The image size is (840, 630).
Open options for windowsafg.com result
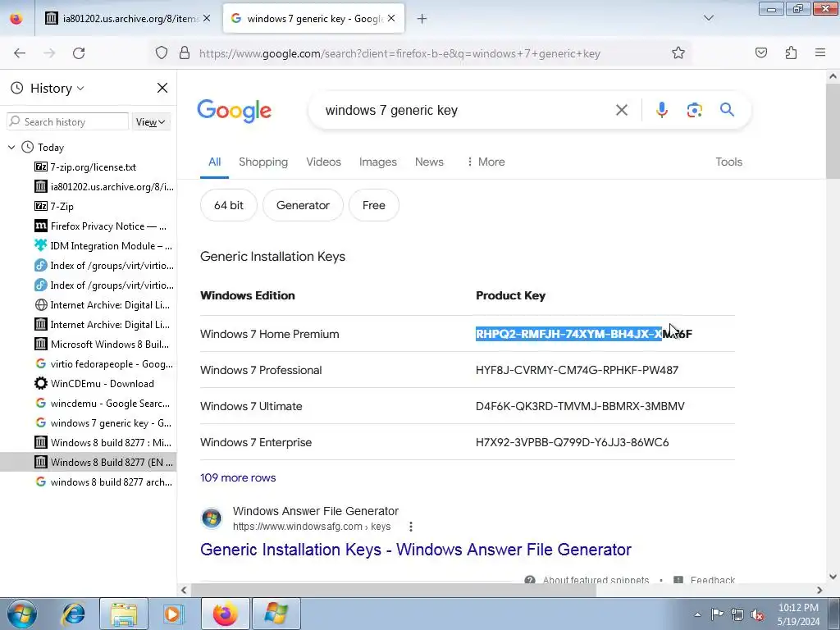(x=411, y=527)
